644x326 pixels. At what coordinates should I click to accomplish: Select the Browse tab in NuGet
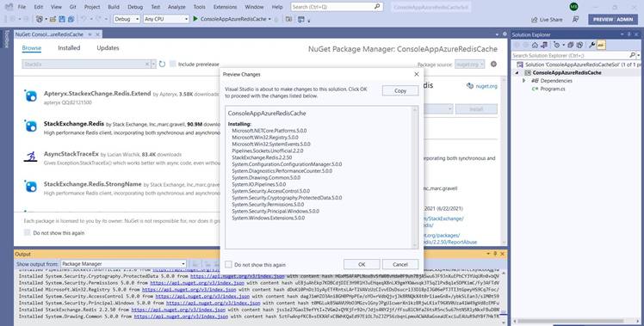(32, 48)
